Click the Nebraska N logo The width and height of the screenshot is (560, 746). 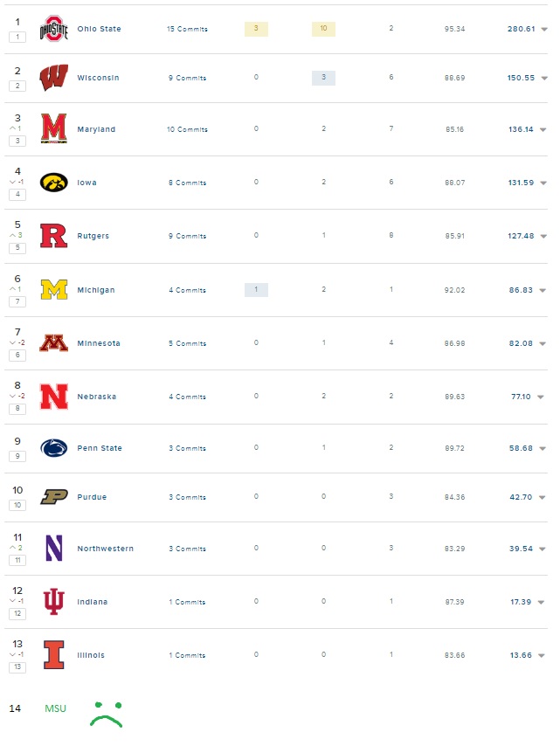coord(54,396)
